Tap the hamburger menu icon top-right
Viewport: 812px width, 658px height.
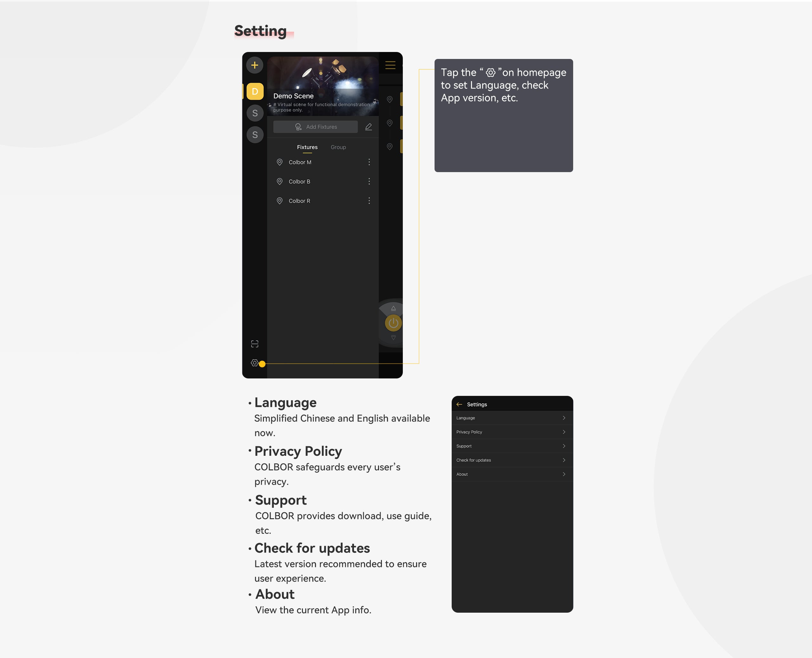tap(390, 65)
